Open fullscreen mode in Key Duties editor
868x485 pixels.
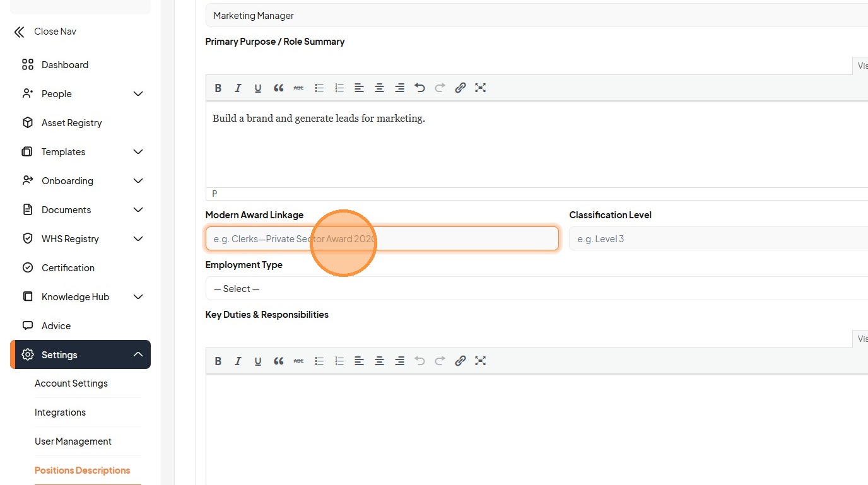(x=481, y=361)
